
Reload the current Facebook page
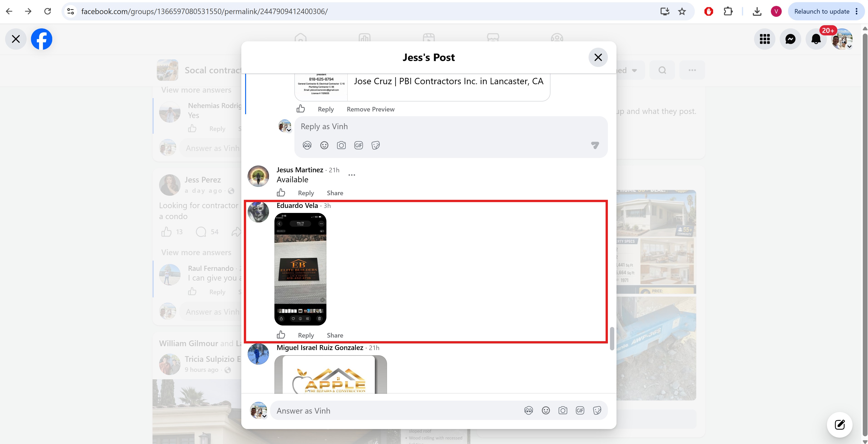click(x=47, y=11)
